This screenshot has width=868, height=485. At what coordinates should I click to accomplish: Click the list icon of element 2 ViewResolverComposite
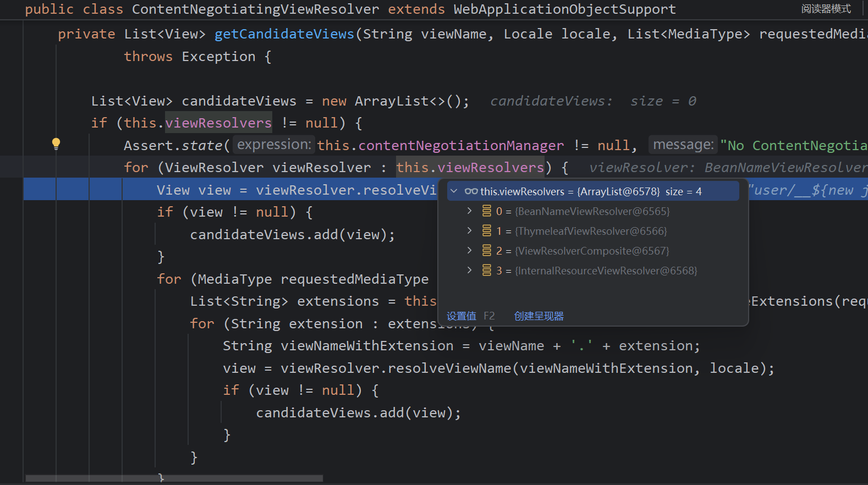tap(487, 251)
